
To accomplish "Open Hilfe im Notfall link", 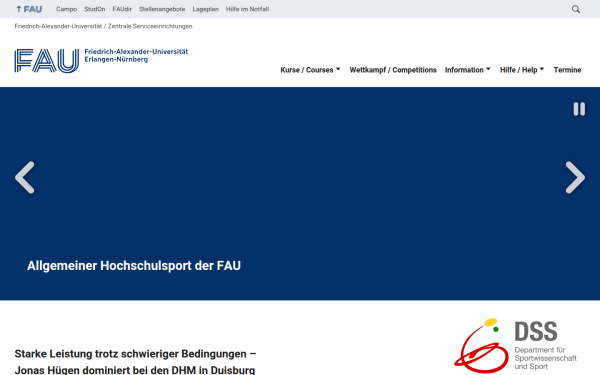I will 247,9.
